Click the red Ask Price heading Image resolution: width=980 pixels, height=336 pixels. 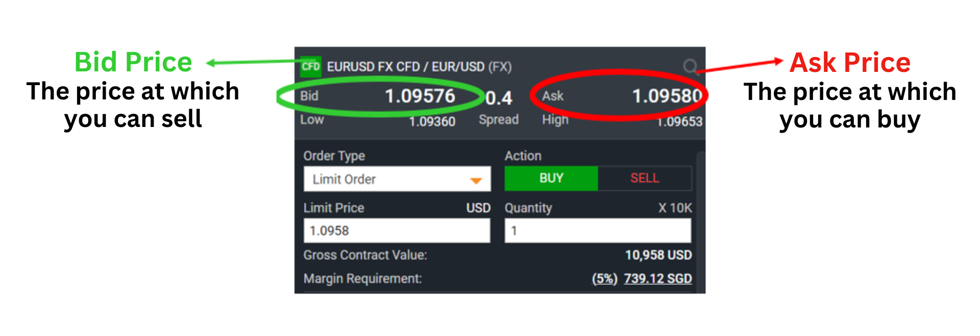[850, 63]
